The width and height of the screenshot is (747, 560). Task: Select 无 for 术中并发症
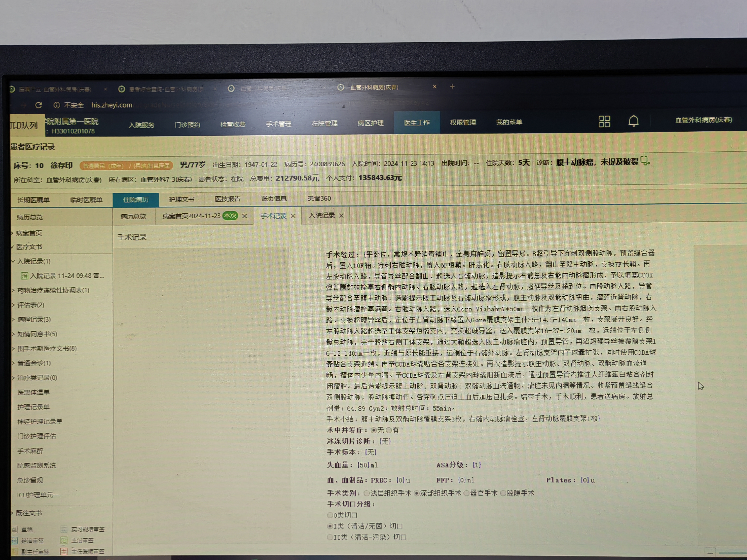pyautogui.click(x=373, y=430)
